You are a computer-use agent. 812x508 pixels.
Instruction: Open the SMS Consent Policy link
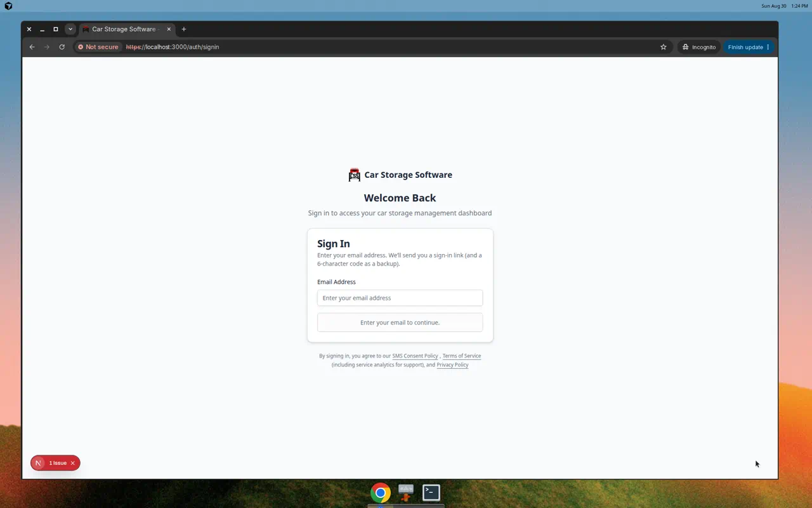(415, 356)
